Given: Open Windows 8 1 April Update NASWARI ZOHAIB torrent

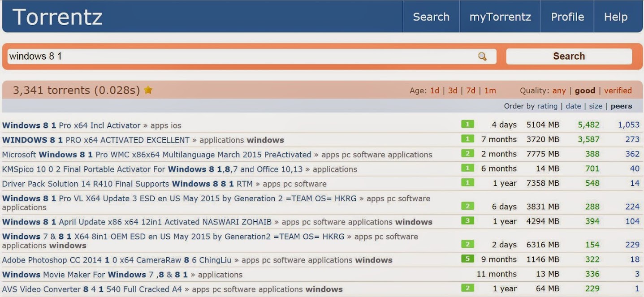Looking at the screenshot, I should (137, 222).
